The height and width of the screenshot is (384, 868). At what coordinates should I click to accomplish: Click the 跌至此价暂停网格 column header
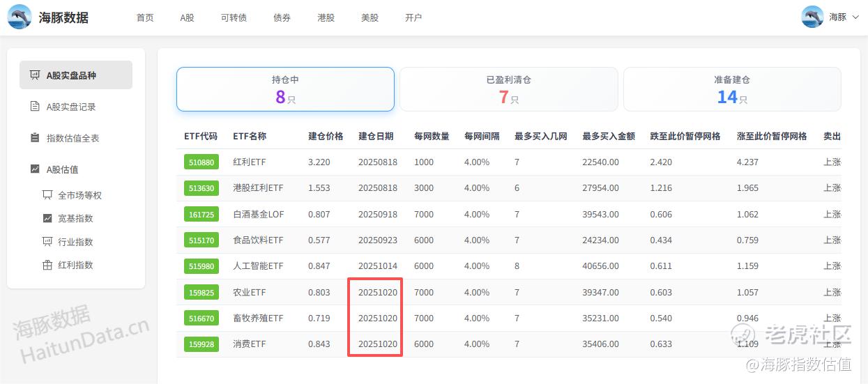(685, 137)
